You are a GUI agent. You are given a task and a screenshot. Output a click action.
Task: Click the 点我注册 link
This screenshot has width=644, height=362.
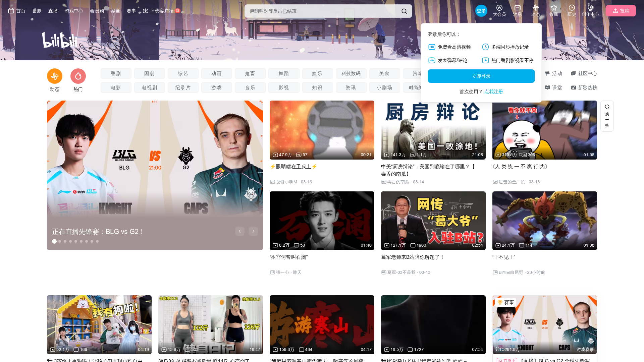[x=493, y=92]
